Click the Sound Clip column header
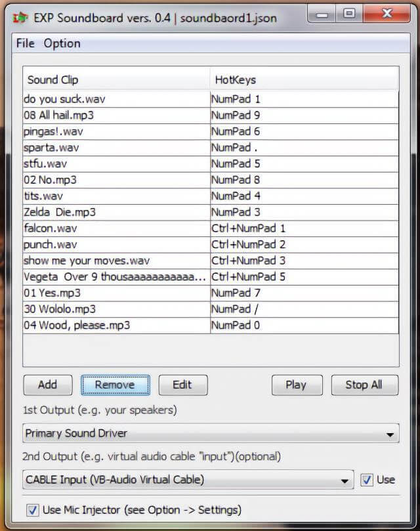The image size is (420, 531). pos(55,79)
